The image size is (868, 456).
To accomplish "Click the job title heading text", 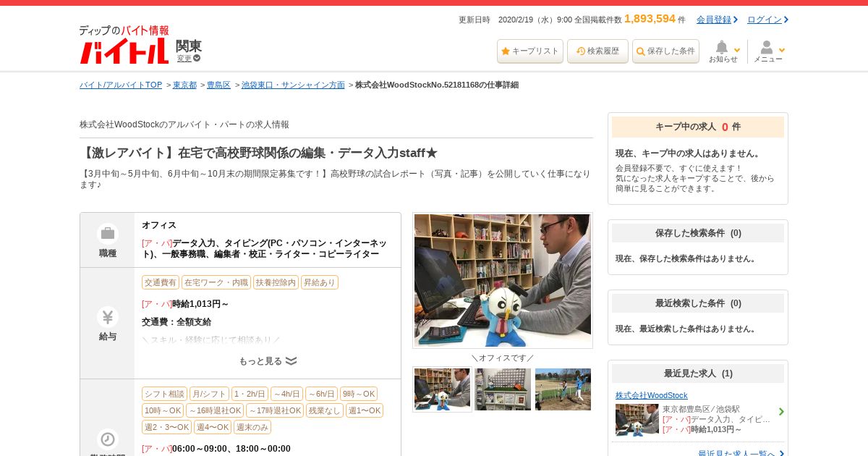I will click(258, 153).
